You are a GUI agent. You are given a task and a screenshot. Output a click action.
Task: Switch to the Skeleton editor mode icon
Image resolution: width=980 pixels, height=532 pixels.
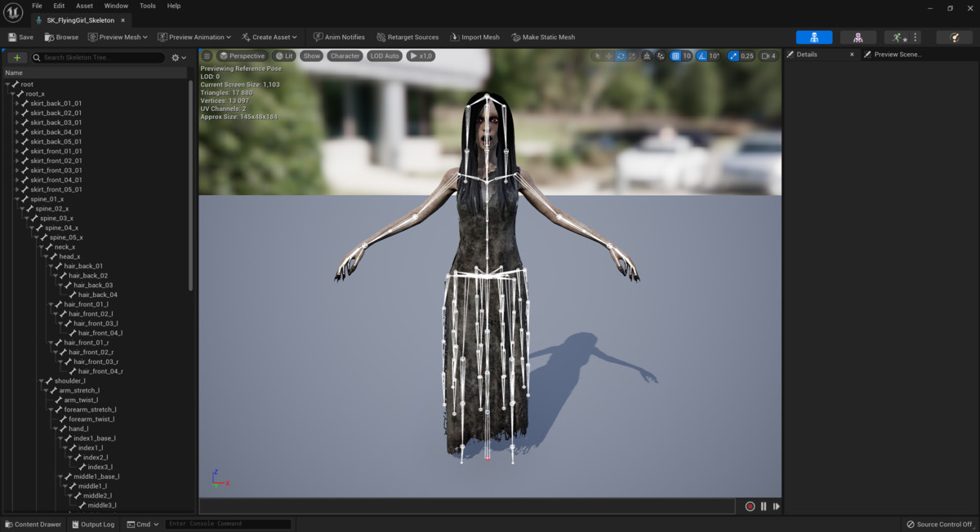pos(813,38)
